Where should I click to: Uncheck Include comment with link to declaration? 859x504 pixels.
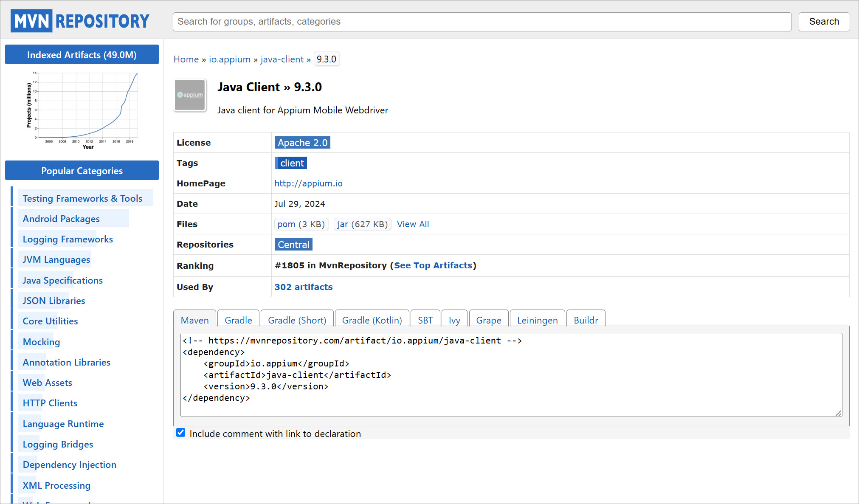(x=180, y=433)
